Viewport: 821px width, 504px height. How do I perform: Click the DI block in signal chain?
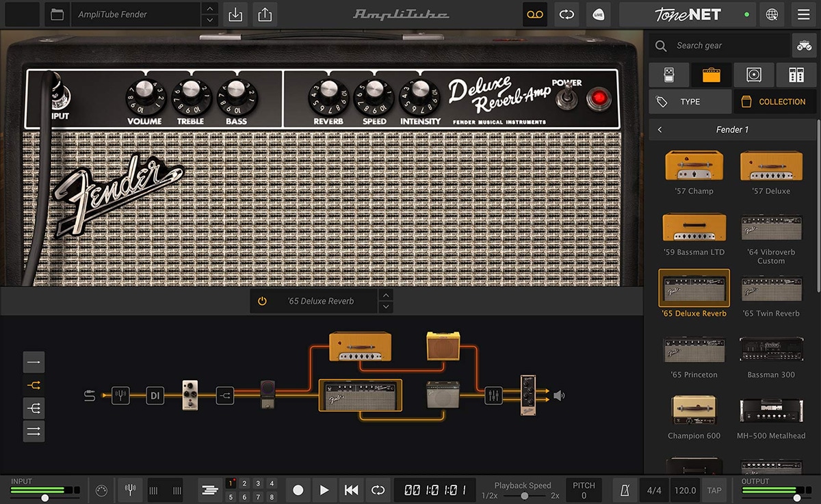coord(155,395)
